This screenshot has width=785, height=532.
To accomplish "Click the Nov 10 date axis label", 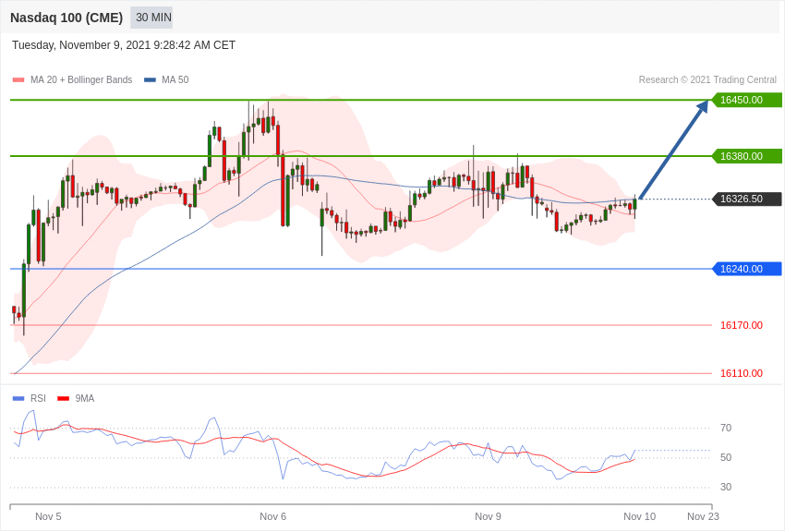I will (639, 516).
